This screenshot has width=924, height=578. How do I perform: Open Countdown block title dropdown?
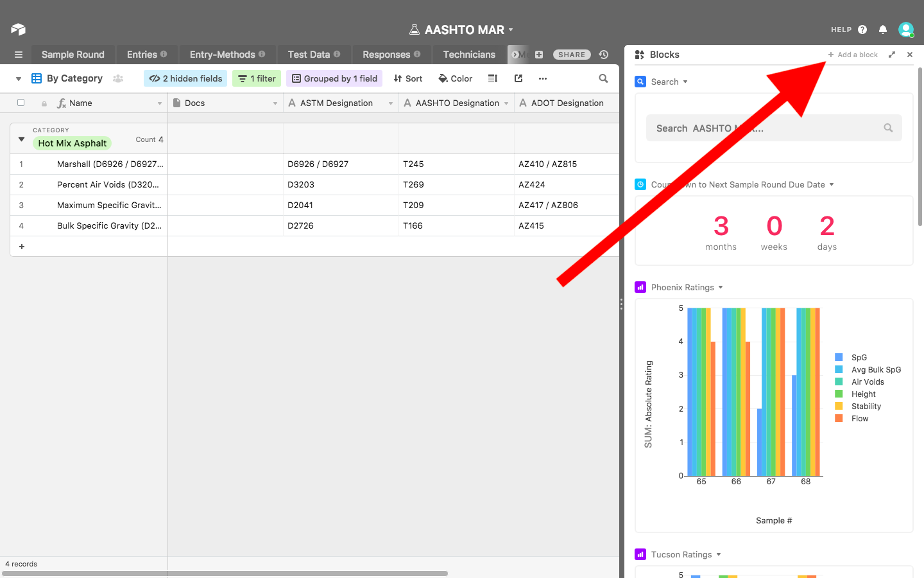tap(832, 185)
